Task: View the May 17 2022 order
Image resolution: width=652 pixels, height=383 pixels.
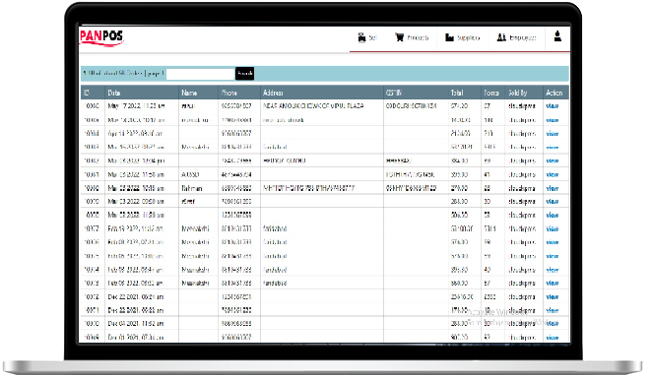Action: (x=552, y=106)
